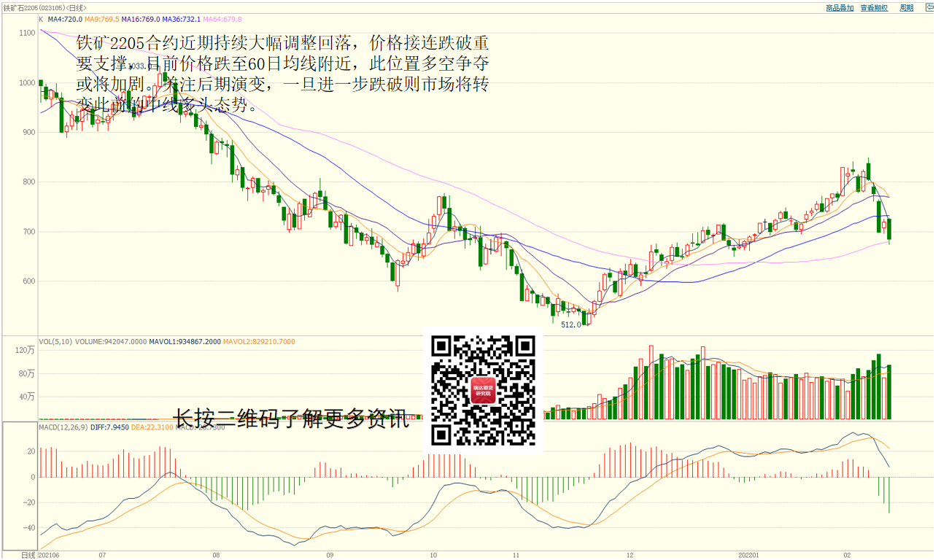
Task: Select the purple MA16:769.0 indicator label
Action: click(x=142, y=19)
